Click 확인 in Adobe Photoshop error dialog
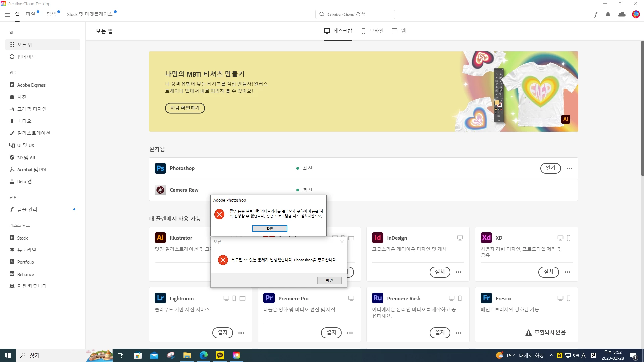Screen dimensions: 644x362 click(x=270, y=229)
